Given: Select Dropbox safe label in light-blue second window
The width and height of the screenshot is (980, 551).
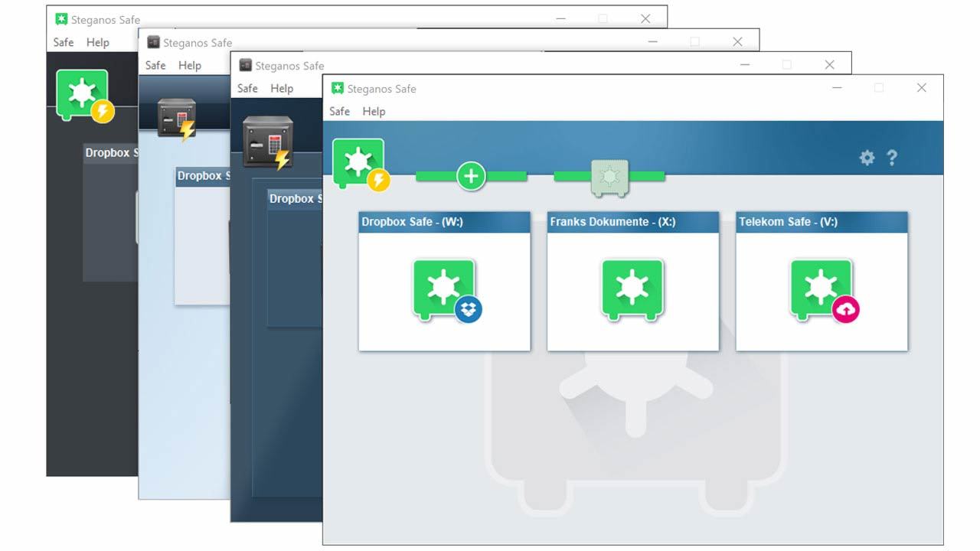Looking at the screenshot, I should click(x=204, y=175).
